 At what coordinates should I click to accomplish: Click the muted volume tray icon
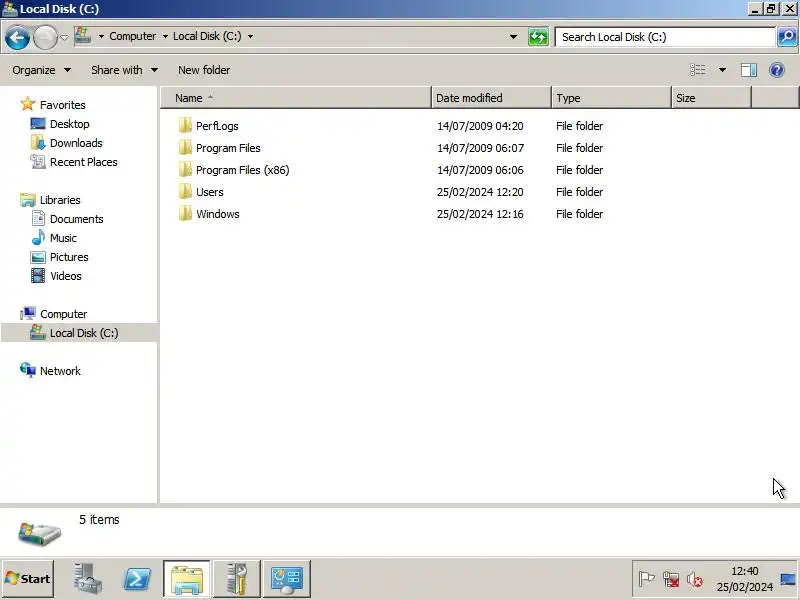pos(694,579)
